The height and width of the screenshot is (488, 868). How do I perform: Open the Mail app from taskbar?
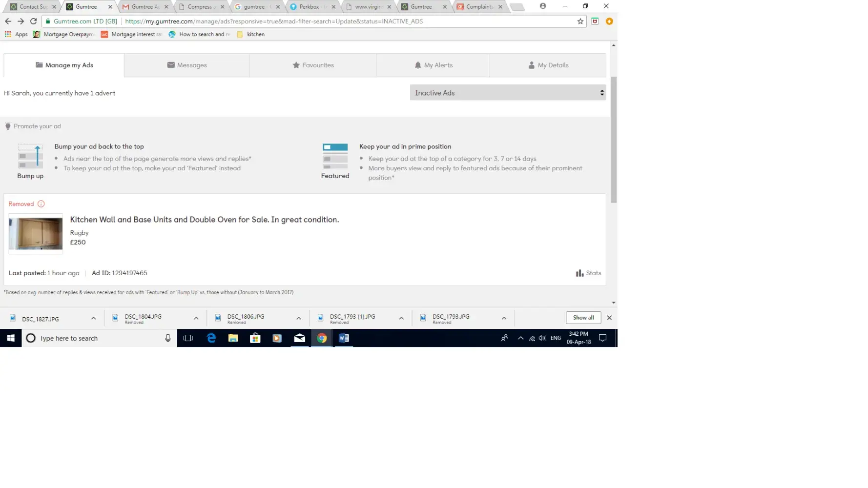299,338
